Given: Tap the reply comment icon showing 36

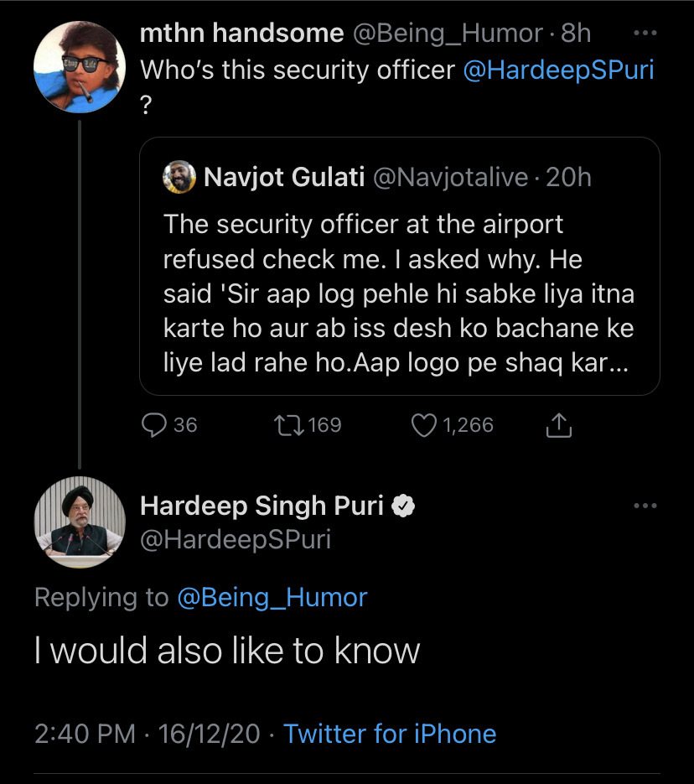Looking at the screenshot, I should point(154,425).
